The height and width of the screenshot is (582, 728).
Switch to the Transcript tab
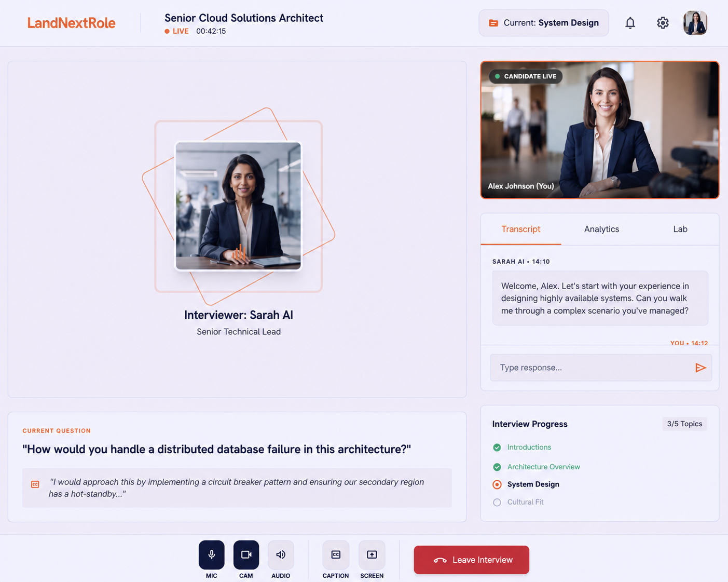pos(521,229)
